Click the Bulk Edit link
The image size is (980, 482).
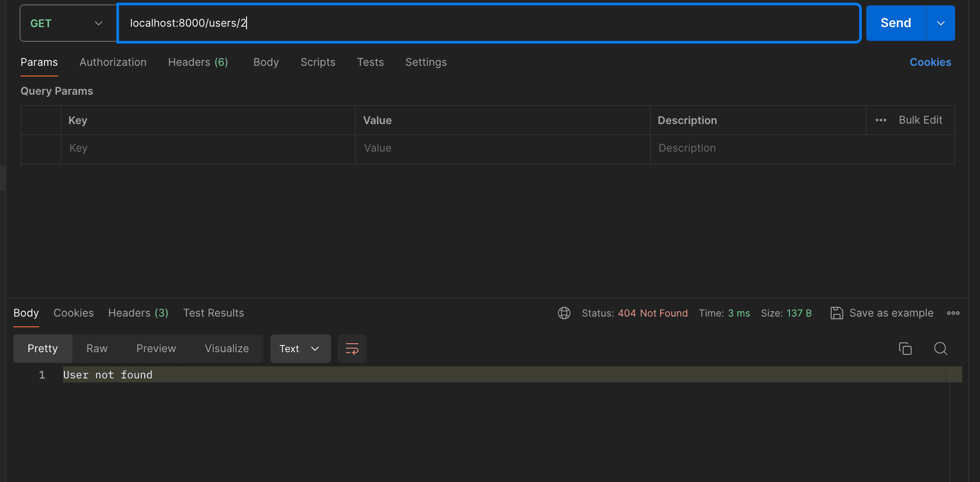pos(920,120)
